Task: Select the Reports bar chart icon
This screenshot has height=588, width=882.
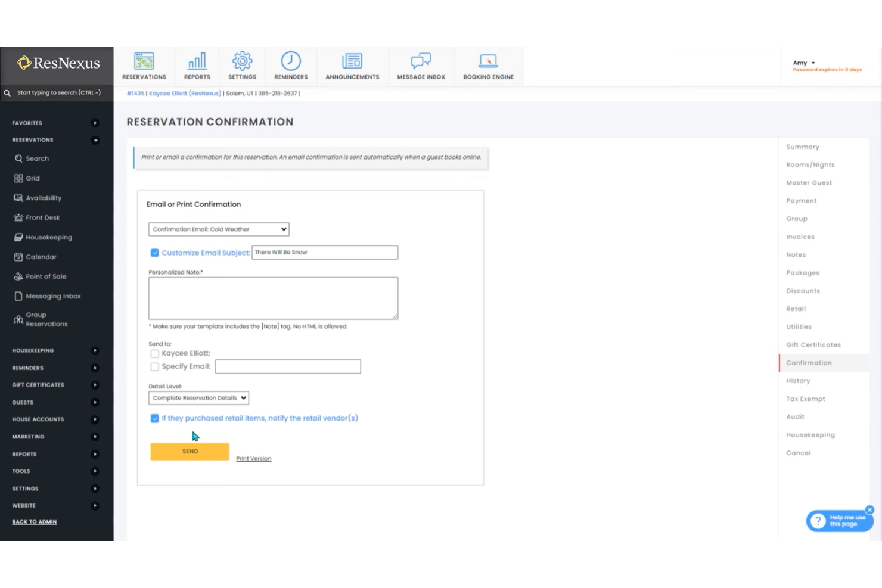Action: (197, 60)
